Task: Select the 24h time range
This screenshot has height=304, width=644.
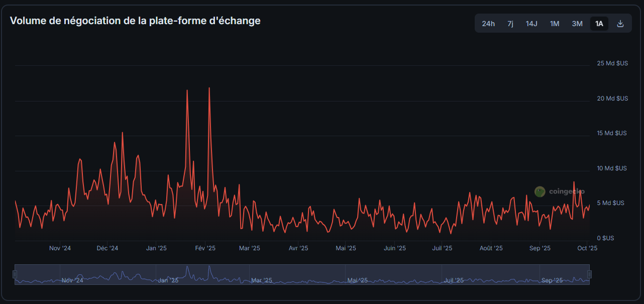Action: [x=488, y=23]
